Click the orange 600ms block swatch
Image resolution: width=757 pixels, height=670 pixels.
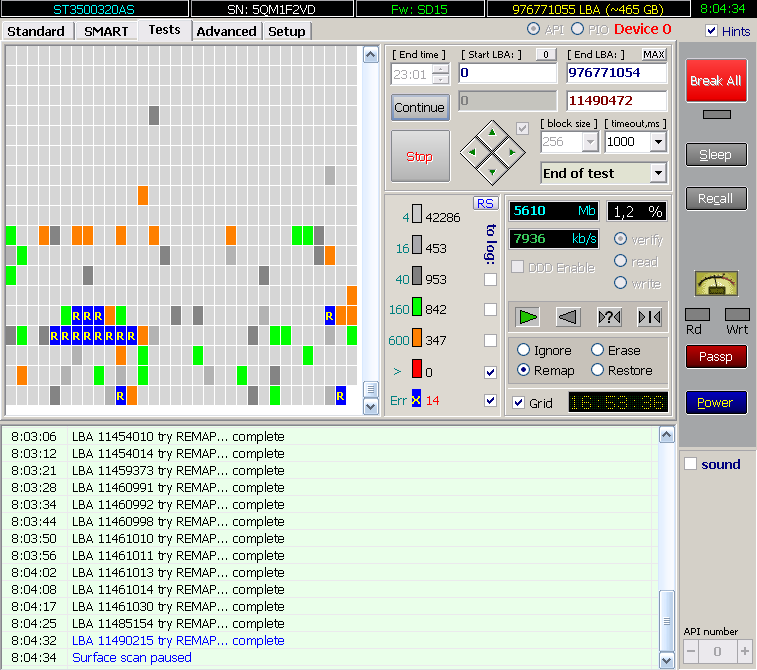tap(417, 338)
